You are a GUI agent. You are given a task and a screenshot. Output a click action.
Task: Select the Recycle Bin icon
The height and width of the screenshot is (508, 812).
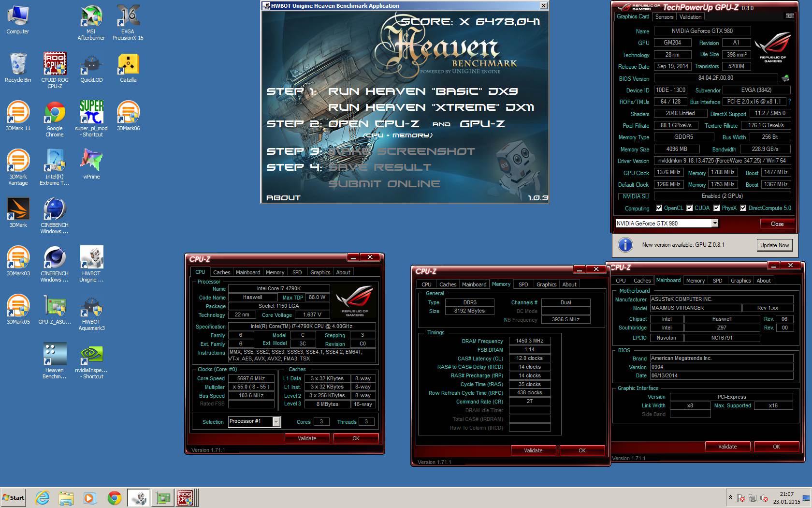[x=18, y=68]
